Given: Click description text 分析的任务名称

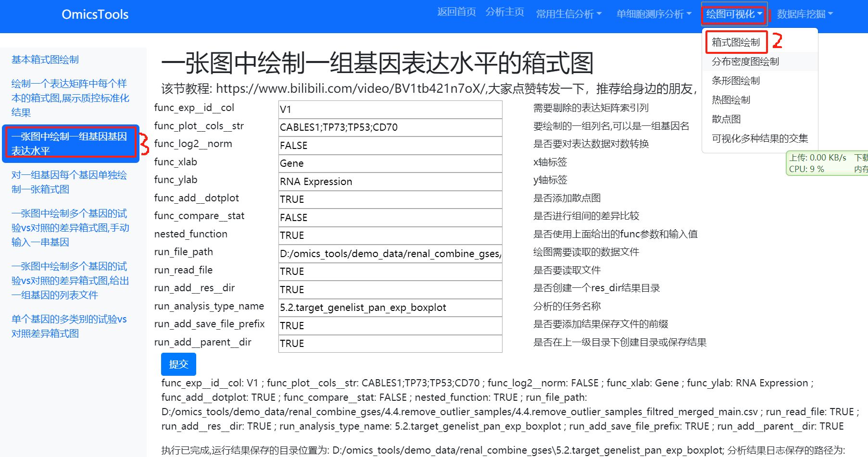Looking at the screenshot, I should click(x=567, y=306).
